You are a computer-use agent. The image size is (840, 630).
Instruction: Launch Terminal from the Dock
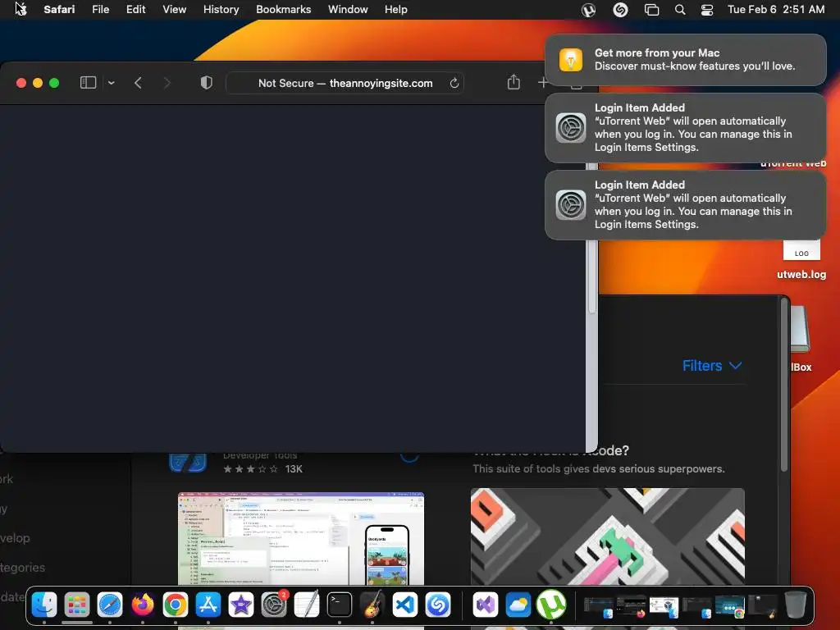coord(340,605)
